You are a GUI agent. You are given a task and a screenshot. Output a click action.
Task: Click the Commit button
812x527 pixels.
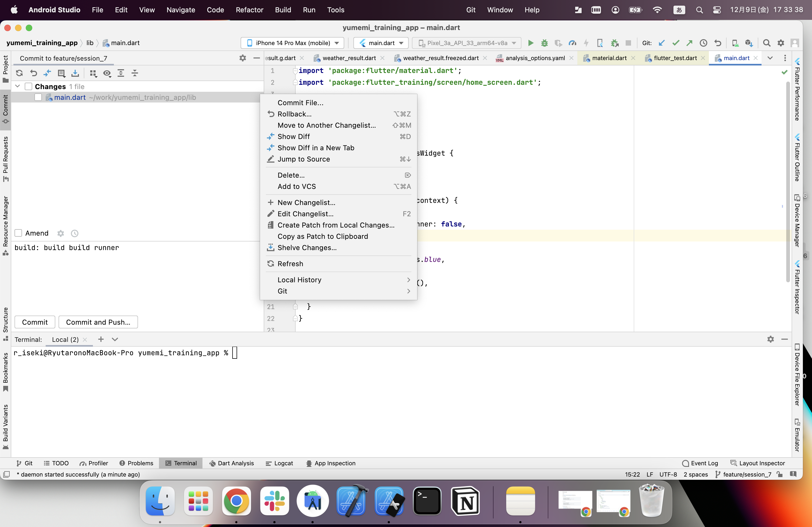(x=35, y=322)
